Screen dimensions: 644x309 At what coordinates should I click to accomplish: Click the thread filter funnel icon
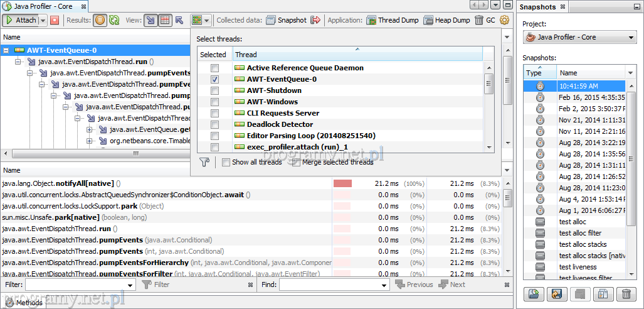pos(204,162)
